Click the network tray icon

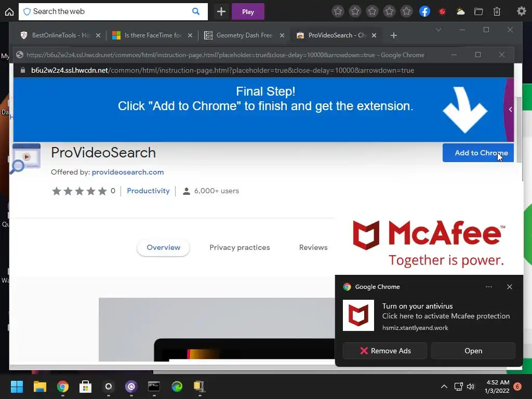click(458, 386)
